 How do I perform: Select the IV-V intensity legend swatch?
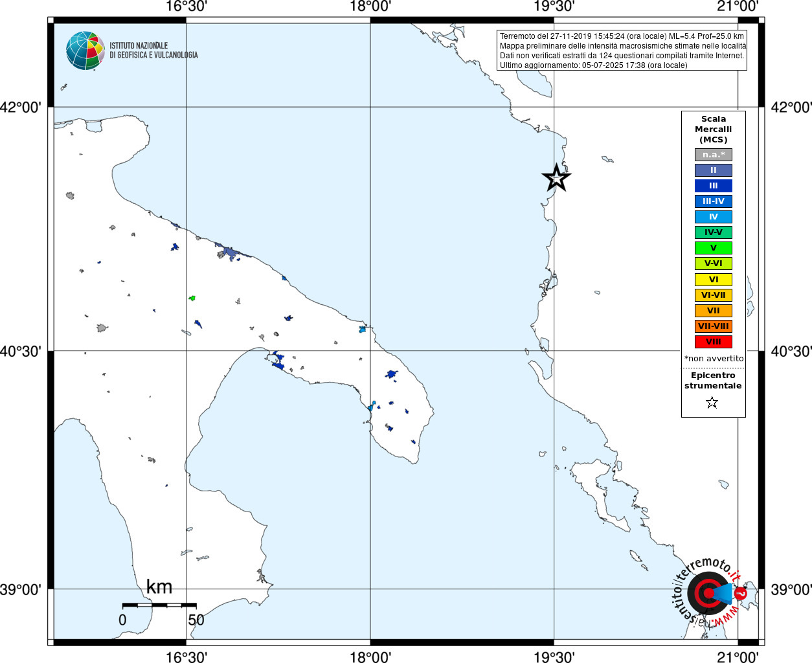click(x=714, y=232)
